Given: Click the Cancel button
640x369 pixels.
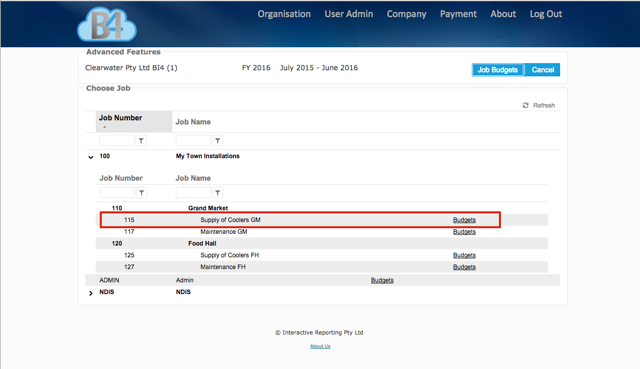Looking at the screenshot, I should pos(542,70).
